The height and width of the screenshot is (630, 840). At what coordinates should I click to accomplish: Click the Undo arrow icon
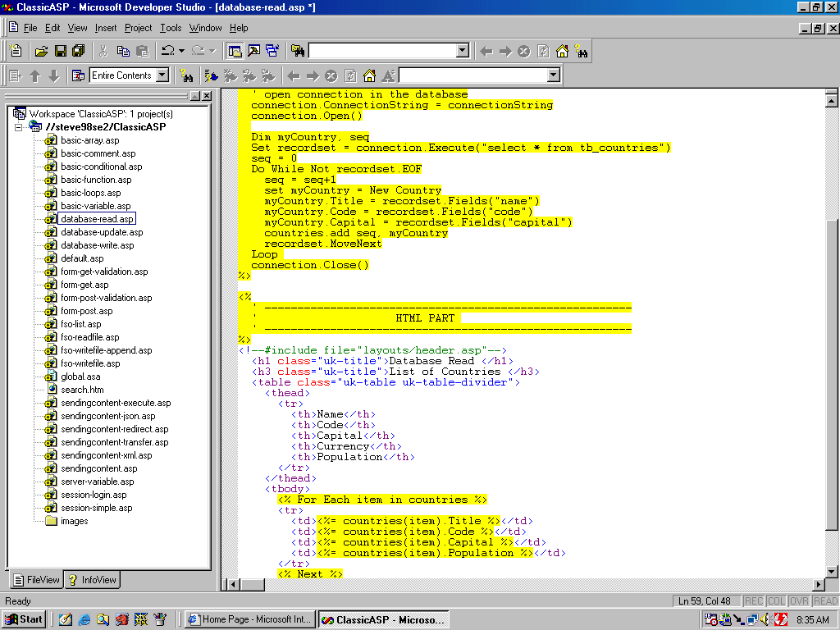pos(167,51)
